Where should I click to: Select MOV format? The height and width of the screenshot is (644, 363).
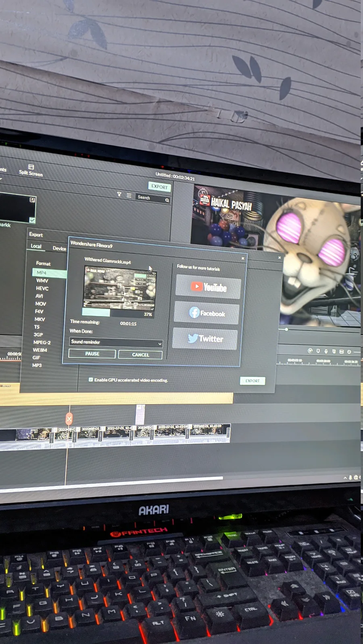[x=40, y=304]
